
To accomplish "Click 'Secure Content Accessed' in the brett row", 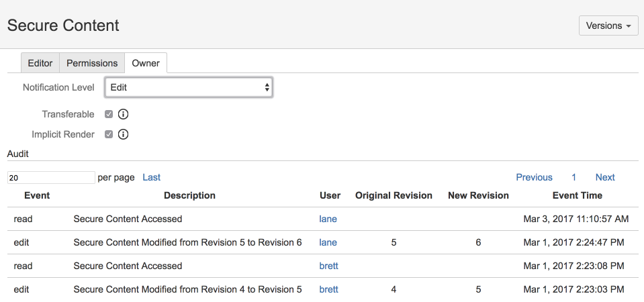I will point(128,266).
